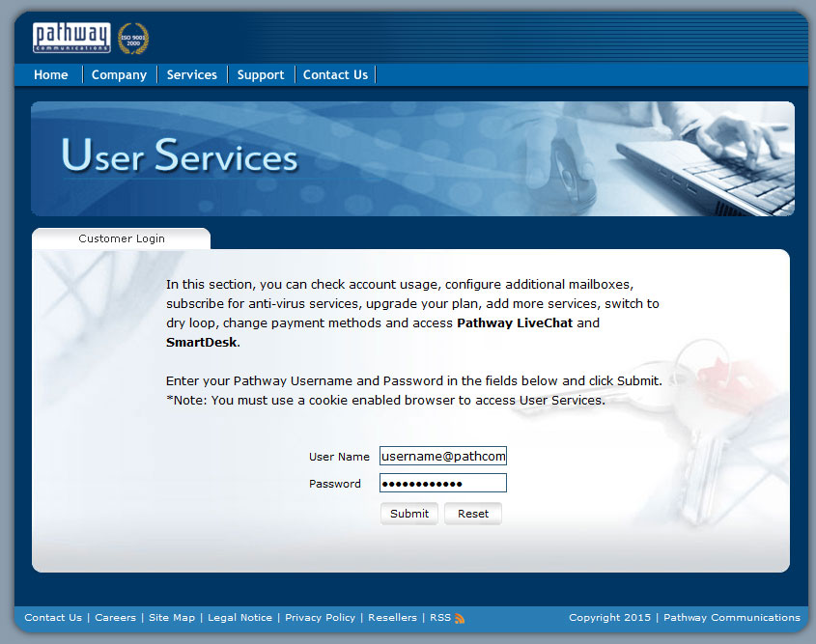
Task: Click 'Pathway Communications' footer text
Action: click(732, 618)
